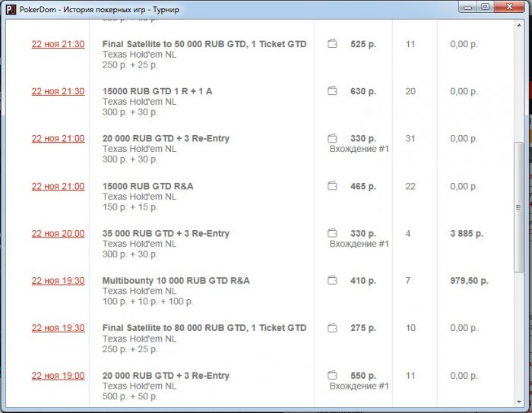
Task: Select title '15000 RUB GTD 1 R + 1 A'
Action: (157, 91)
